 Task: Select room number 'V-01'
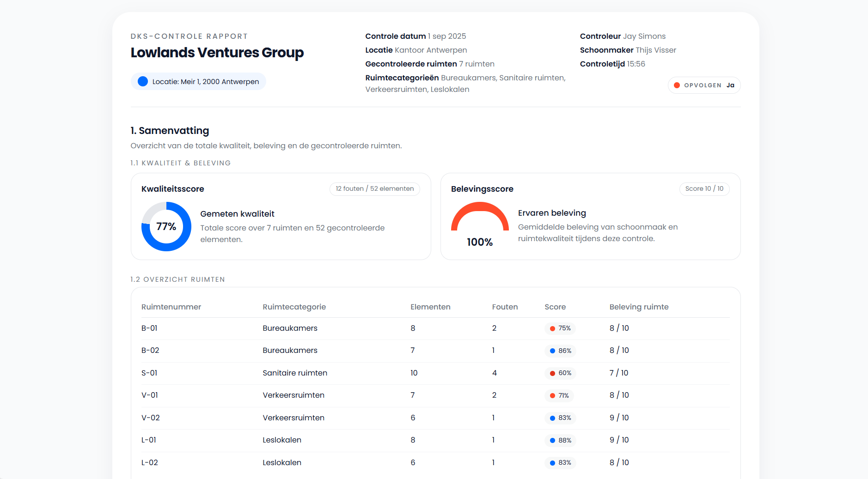pos(150,395)
